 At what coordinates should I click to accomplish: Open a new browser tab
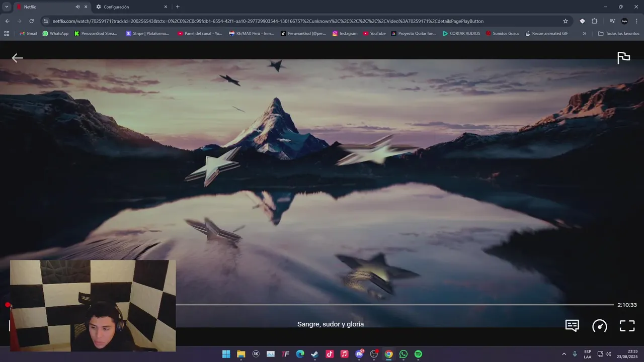pos(178,7)
